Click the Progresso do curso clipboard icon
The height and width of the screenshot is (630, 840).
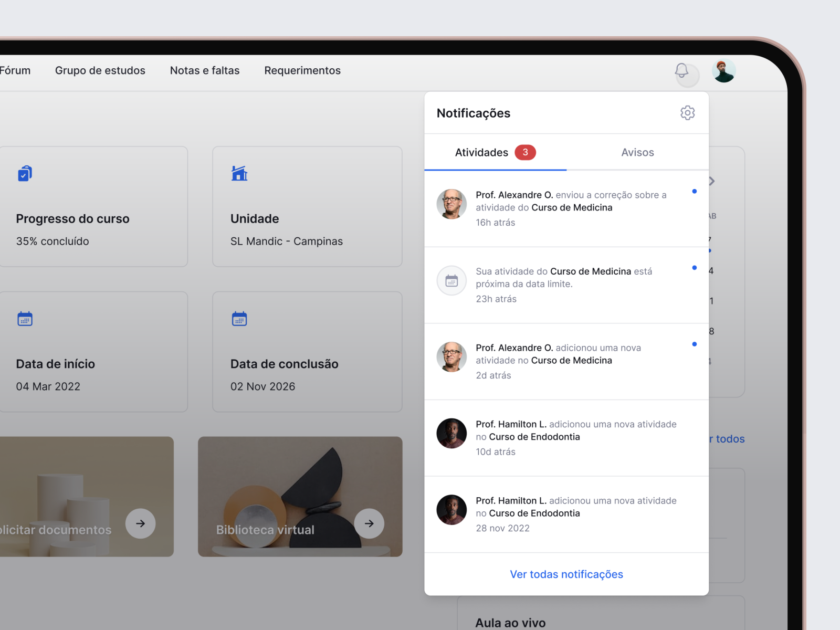(25, 173)
